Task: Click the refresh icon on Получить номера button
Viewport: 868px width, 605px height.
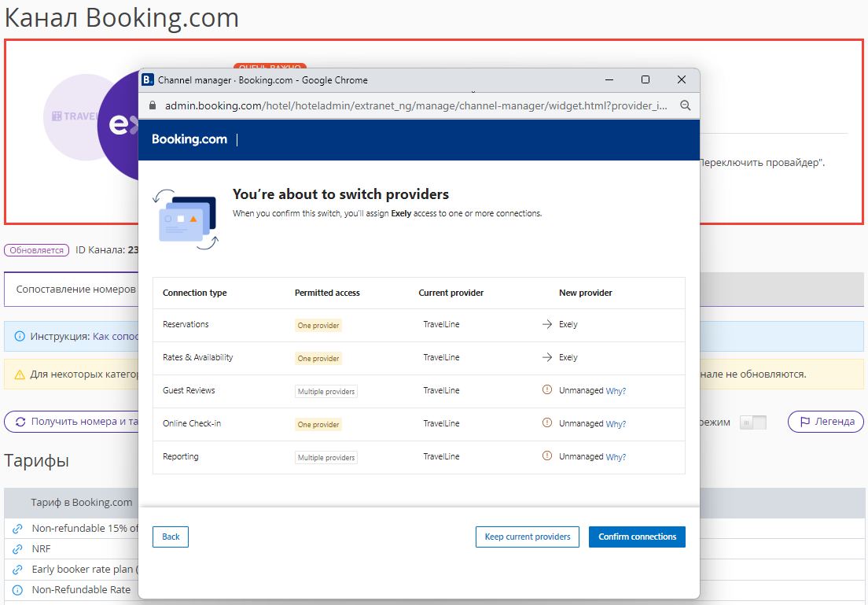Action: click(x=20, y=422)
